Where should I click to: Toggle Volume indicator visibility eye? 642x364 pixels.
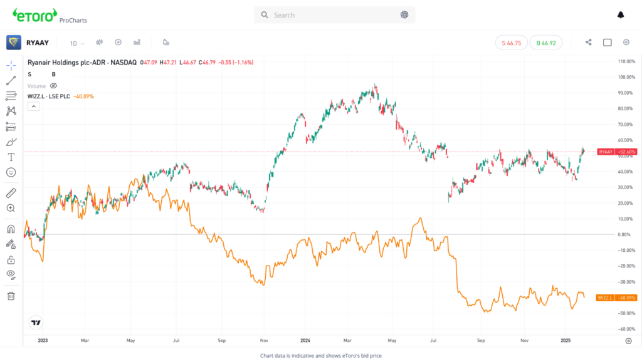point(54,86)
